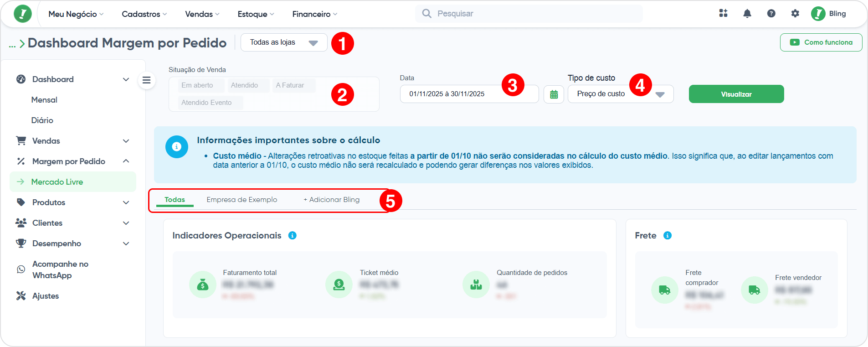Viewport: 868px width, 347px height.
Task: Open the Todas as lojas dropdown
Action: (284, 42)
